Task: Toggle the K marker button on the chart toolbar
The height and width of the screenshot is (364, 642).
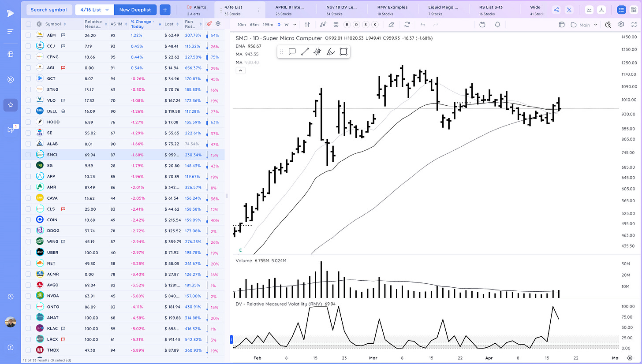Action: (375, 25)
